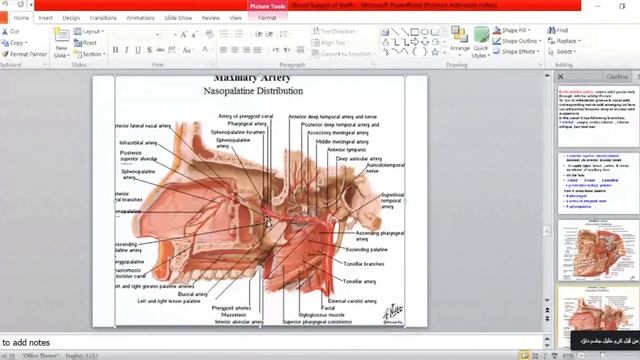Click the Clear All Formatting icon

(x=209, y=35)
